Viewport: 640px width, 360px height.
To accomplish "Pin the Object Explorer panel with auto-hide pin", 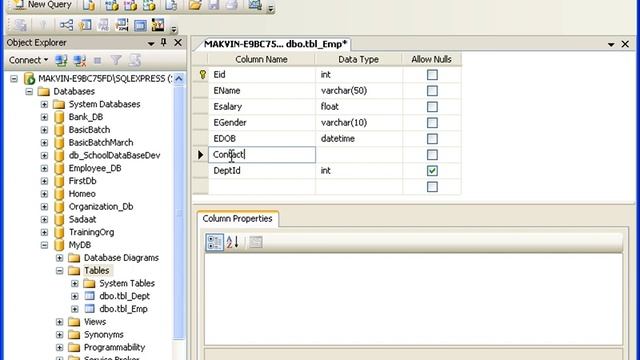I will 164,42.
